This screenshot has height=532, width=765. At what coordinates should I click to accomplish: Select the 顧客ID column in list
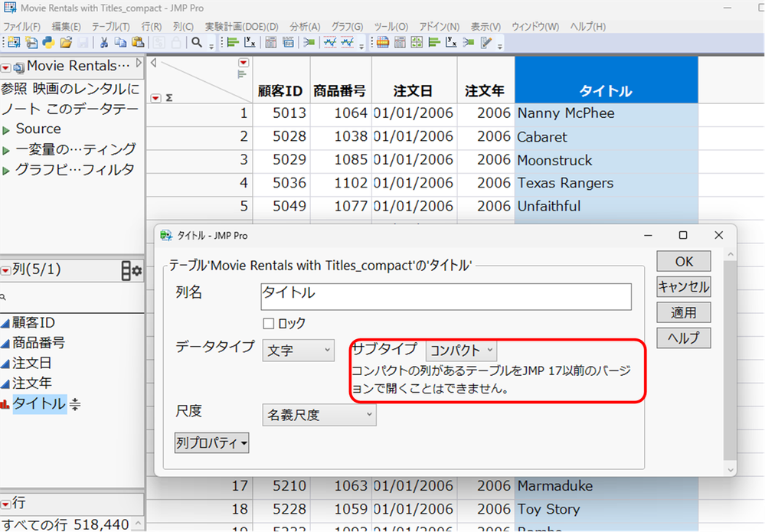[33, 323]
